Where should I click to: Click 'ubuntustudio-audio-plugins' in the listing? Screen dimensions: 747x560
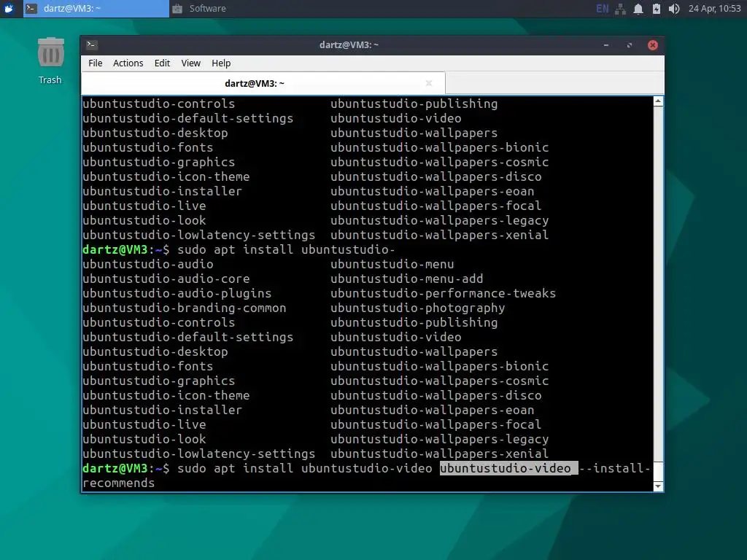tap(177, 294)
